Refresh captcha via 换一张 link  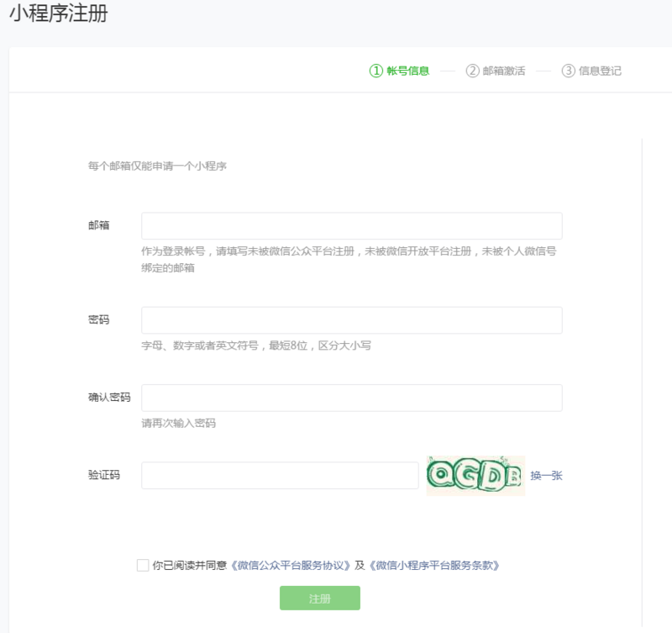coord(546,476)
